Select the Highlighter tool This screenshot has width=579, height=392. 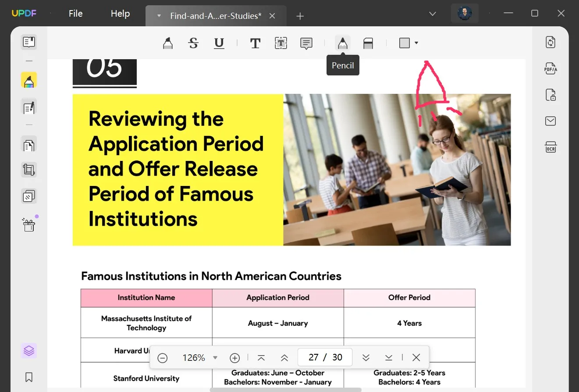tap(167, 43)
